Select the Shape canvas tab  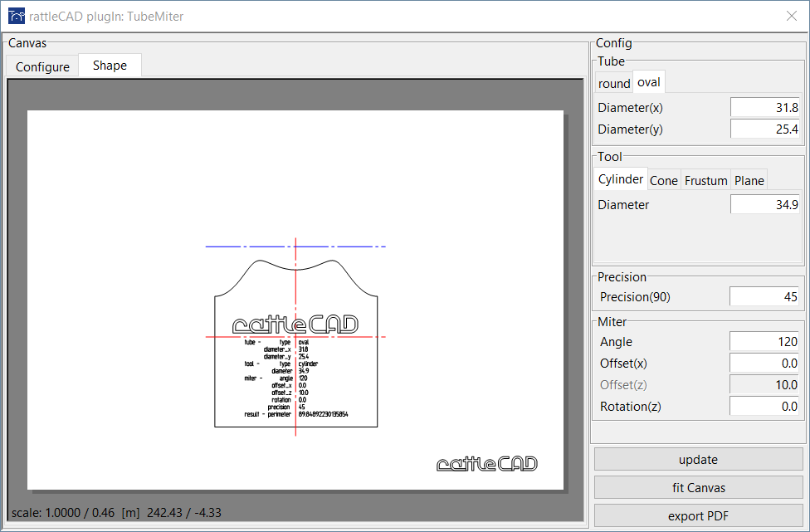pyautogui.click(x=110, y=66)
